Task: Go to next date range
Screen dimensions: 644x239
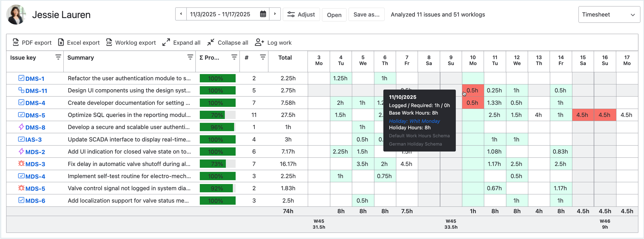Action: point(275,14)
